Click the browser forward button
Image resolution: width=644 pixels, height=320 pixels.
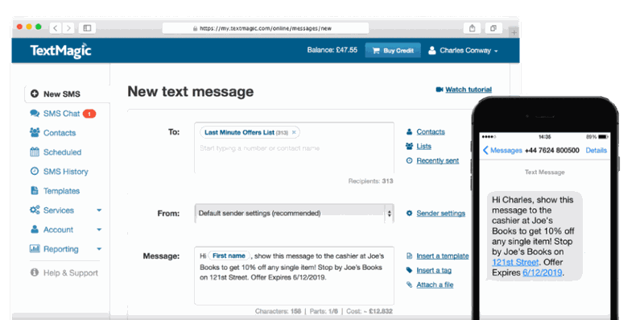click(x=68, y=28)
